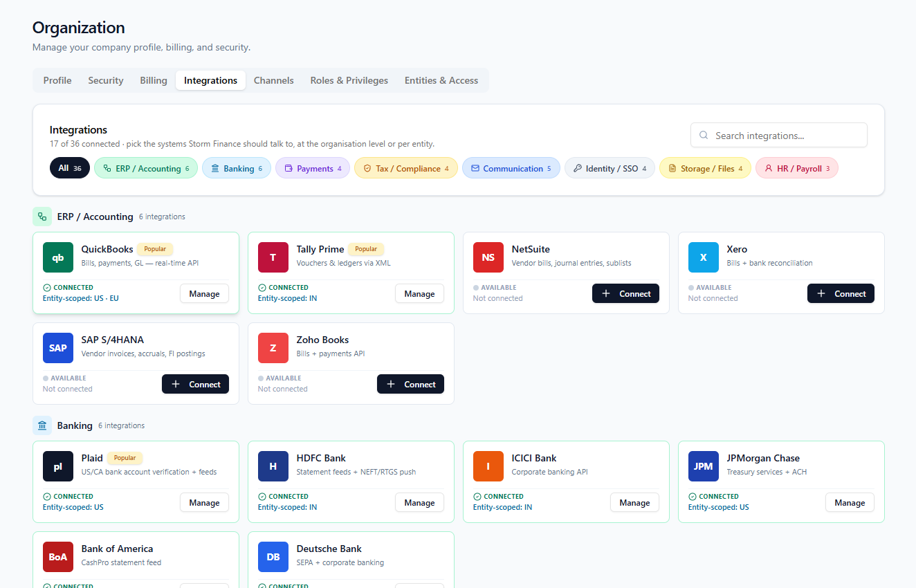The width and height of the screenshot is (916, 588).
Task: Click the AVAILABLE status on NetSuite
Action: (x=494, y=287)
